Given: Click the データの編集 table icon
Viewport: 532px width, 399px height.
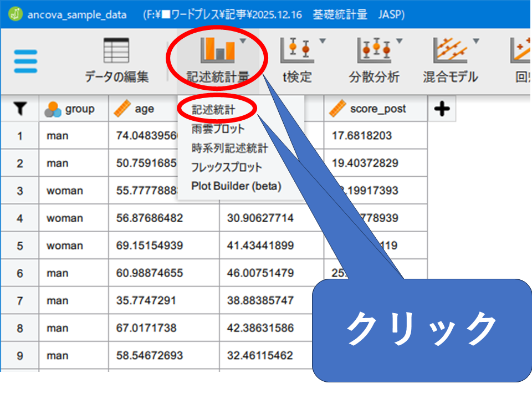Looking at the screenshot, I should click(116, 51).
